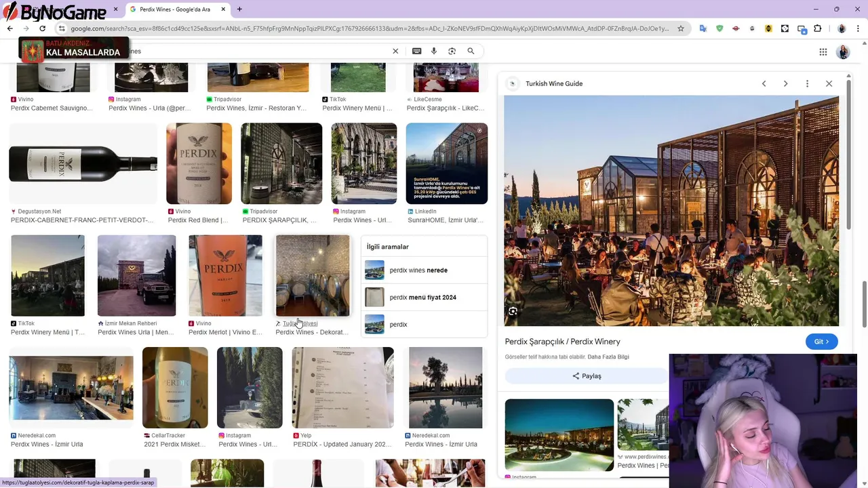Open the on-screen keyboard input tool
The height and width of the screenshot is (488, 868).
(x=416, y=51)
